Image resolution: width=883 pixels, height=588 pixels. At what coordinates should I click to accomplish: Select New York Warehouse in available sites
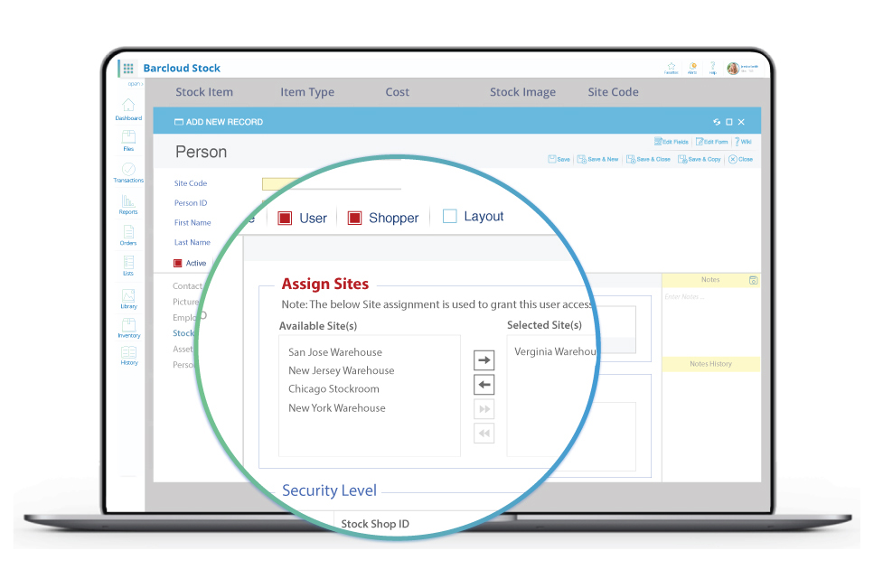tap(337, 408)
